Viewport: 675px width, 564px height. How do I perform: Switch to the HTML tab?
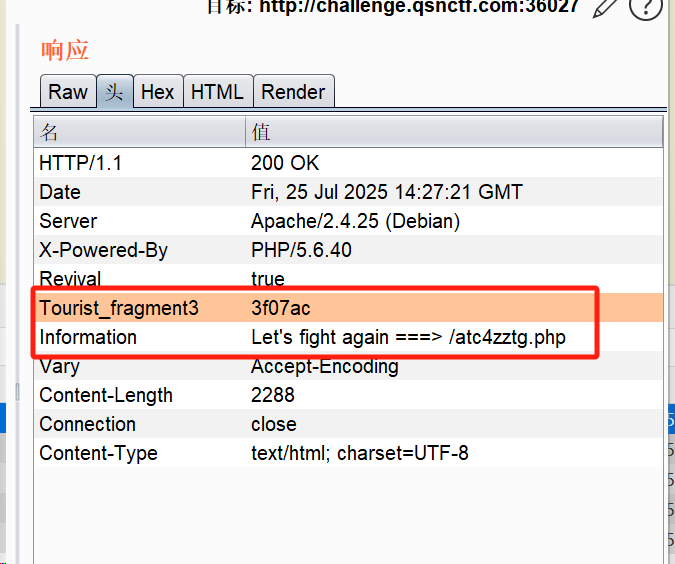(217, 92)
